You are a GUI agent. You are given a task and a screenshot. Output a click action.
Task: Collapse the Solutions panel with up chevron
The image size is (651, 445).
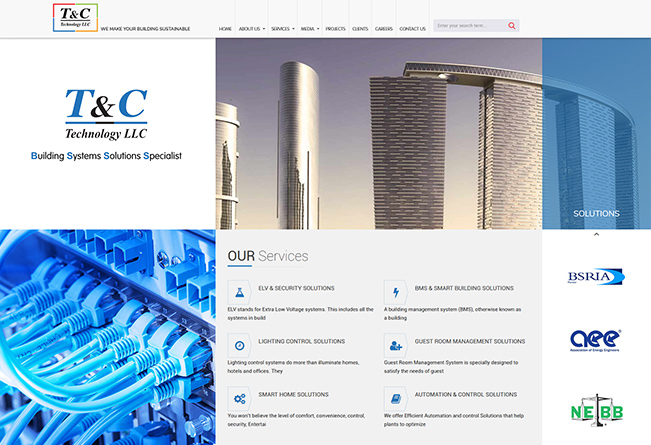(596, 235)
